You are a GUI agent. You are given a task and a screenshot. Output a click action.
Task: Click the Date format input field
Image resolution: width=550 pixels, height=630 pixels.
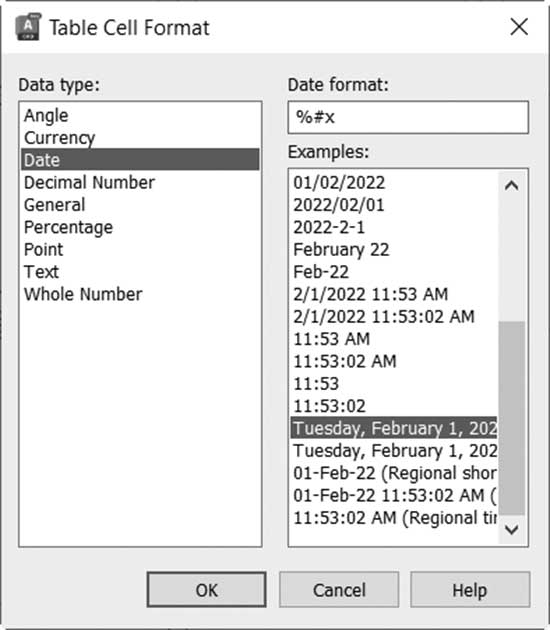pyautogui.click(x=408, y=117)
